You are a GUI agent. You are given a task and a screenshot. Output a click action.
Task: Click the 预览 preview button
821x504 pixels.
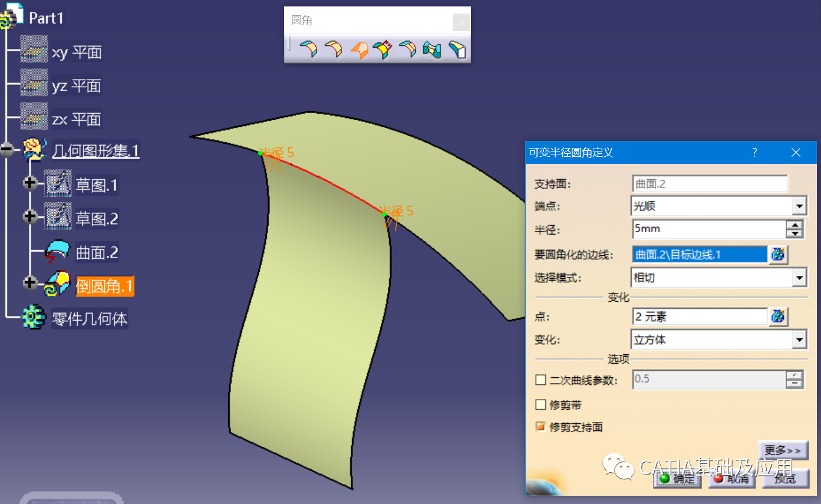point(784,478)
